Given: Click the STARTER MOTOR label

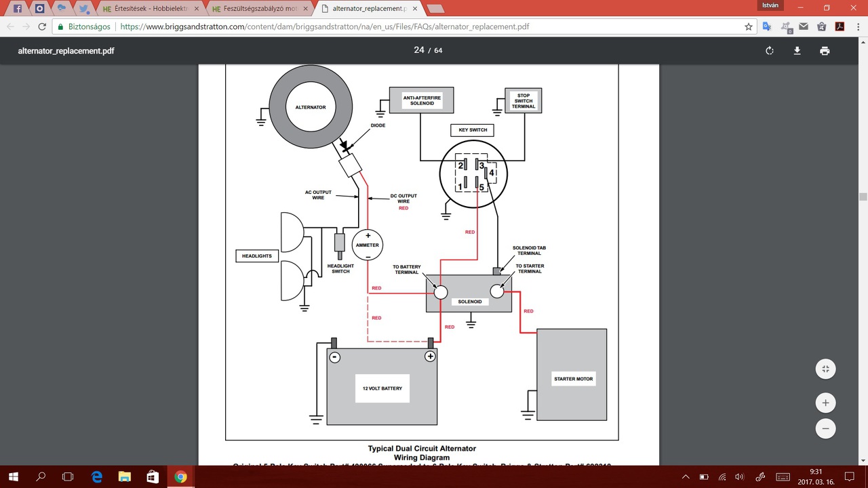Looking at the screenshot, I should tap(574, 379).
